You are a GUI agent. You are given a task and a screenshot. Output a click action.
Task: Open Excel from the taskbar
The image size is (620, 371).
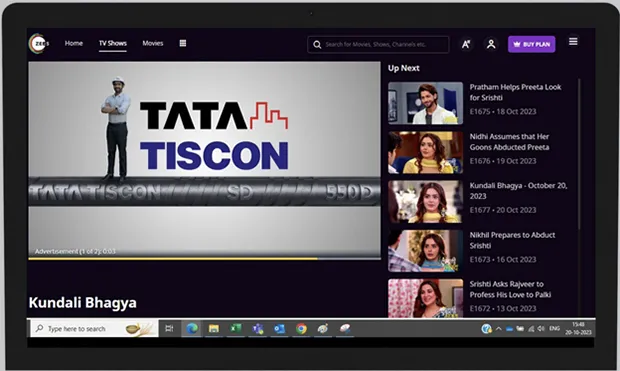point(236,328)
